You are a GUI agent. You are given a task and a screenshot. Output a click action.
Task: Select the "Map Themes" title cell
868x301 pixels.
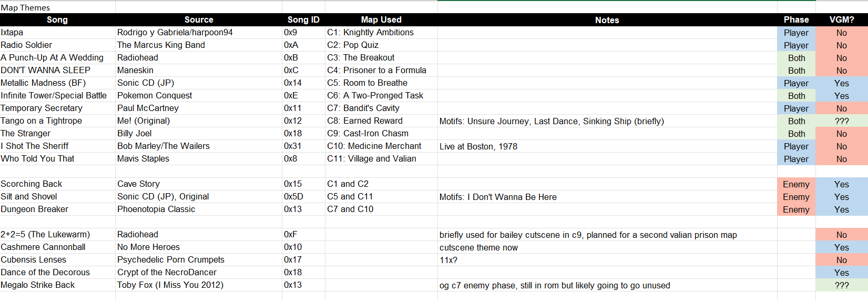click(25, 7)
